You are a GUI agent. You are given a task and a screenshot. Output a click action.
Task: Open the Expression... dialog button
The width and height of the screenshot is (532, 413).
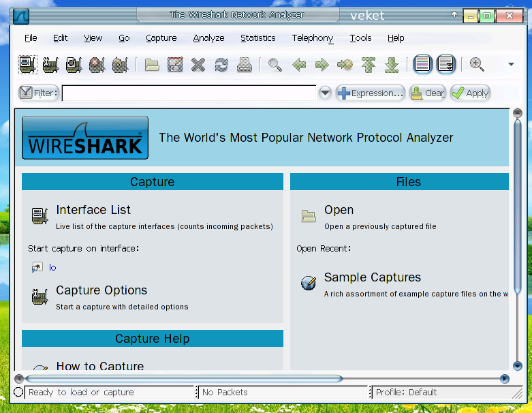click(371, 93)
